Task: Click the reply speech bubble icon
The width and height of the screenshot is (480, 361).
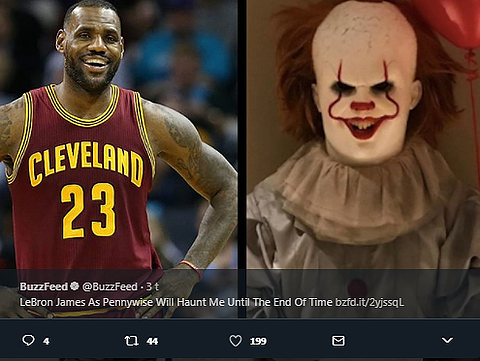Action: pyautogui.click(x=28, y=340)
